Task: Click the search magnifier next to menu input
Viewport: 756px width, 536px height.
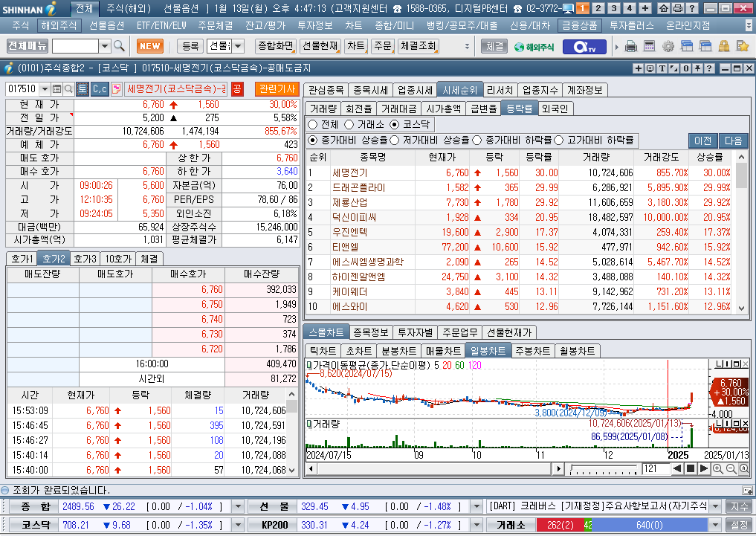Action: (x=119, y=46)
